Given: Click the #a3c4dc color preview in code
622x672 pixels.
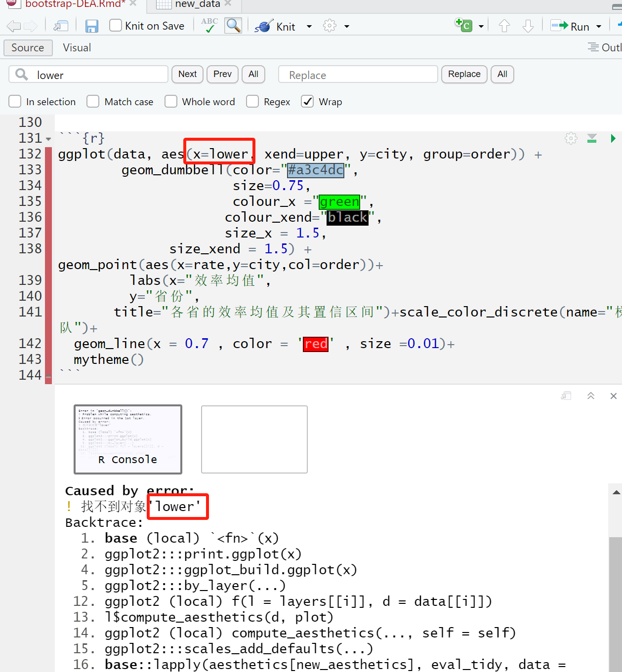Looking at the screenshot, I should coord(316,170).
